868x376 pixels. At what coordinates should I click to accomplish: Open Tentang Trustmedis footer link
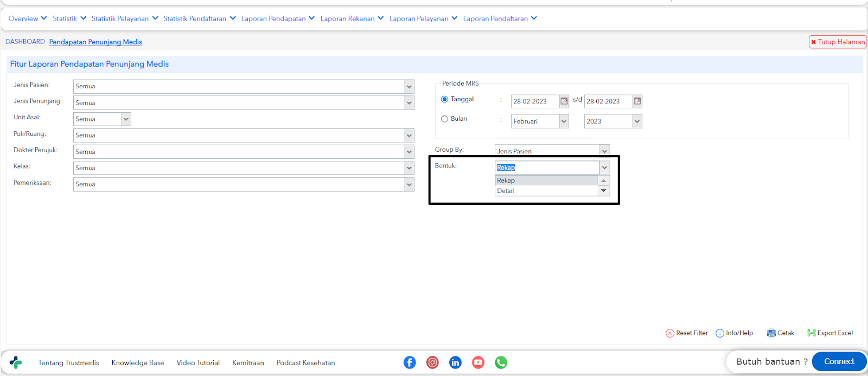(x=68, y=362)
